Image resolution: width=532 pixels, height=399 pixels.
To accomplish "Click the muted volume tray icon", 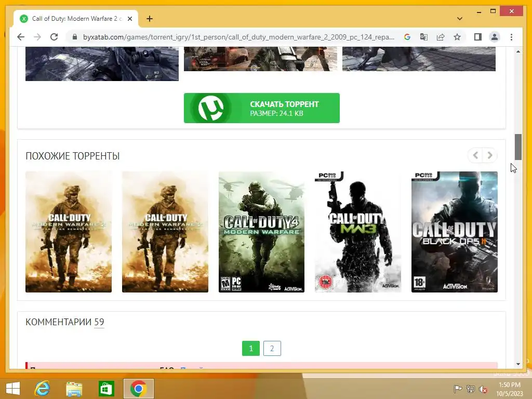I will [x=483, y=389].
